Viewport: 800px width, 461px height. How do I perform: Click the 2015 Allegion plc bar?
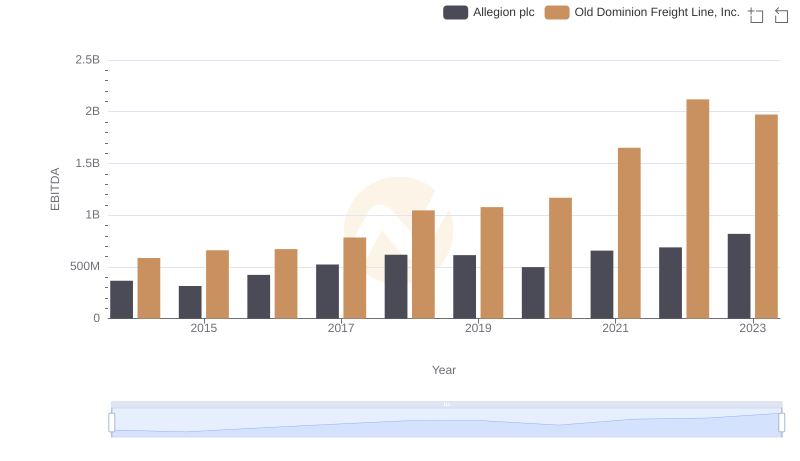190,302
